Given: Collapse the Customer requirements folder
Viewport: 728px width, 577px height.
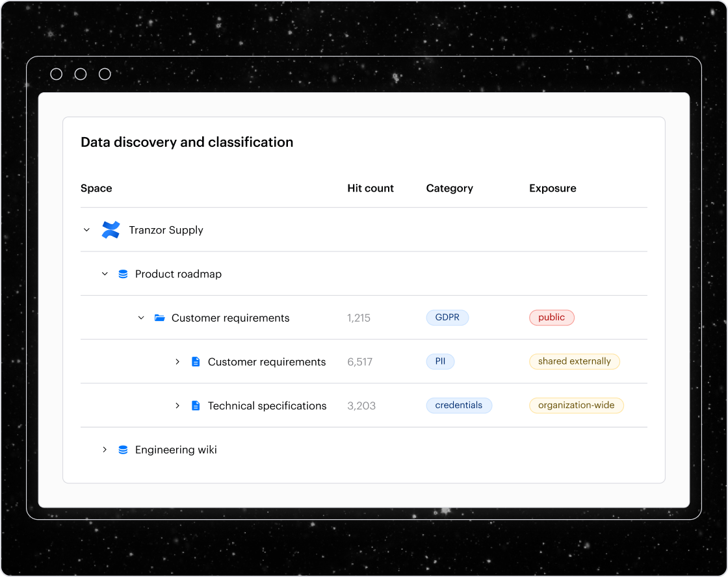Looking at the screenshot, I should pyautogui.click(x=141, y=318).
